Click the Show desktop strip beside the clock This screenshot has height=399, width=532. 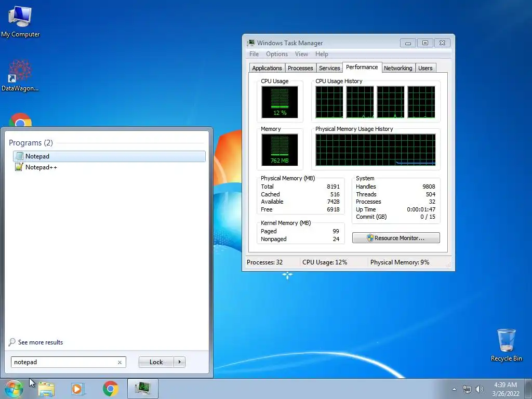coord(528,389)
